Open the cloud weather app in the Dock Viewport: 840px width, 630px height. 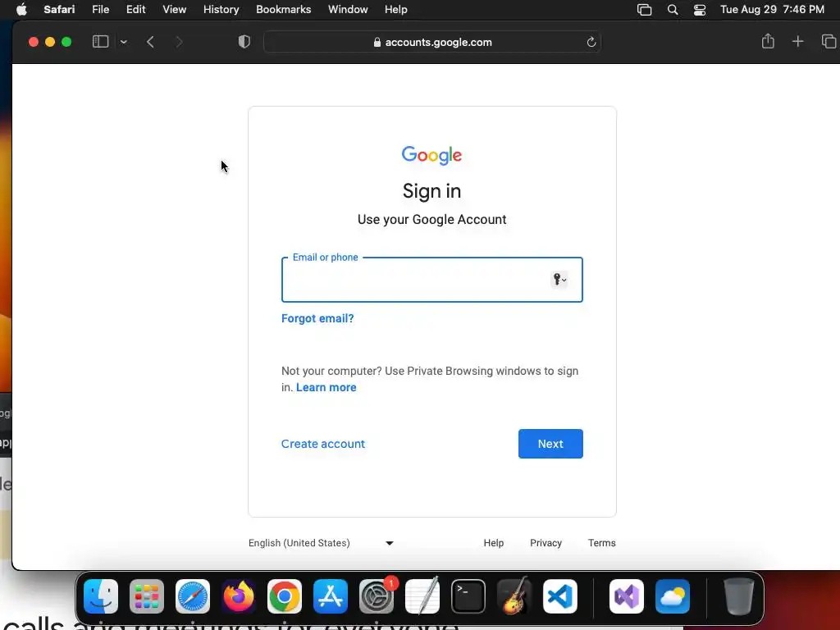point(673,596)
